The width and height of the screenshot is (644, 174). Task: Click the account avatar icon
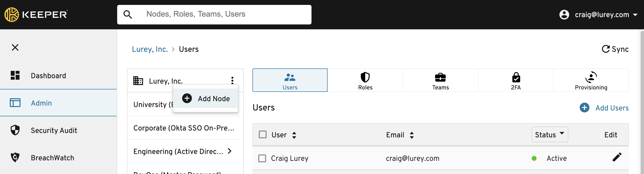(564, 14)
